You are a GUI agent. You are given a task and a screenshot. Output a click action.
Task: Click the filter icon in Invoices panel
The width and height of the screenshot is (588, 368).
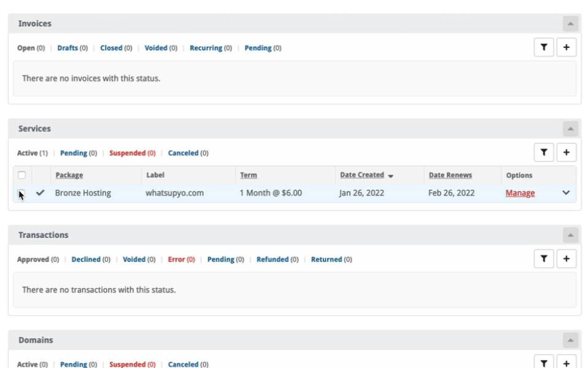point(544,47)
